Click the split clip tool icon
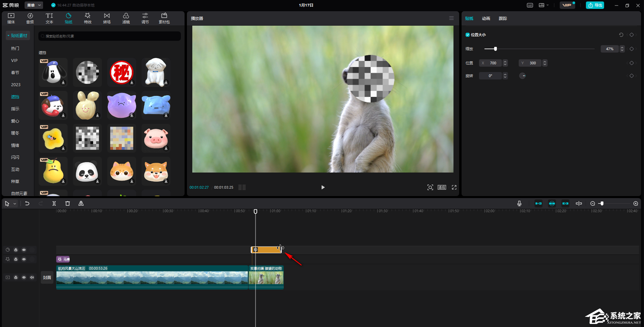The height and width of the screenshot is (327, 644). click(x=54, y=204)
